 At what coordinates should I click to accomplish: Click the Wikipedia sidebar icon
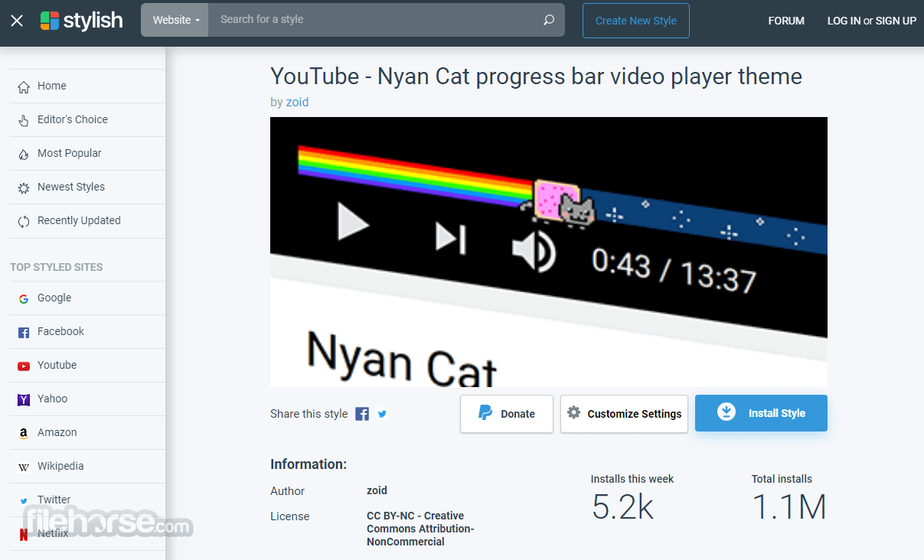(24, 467)
